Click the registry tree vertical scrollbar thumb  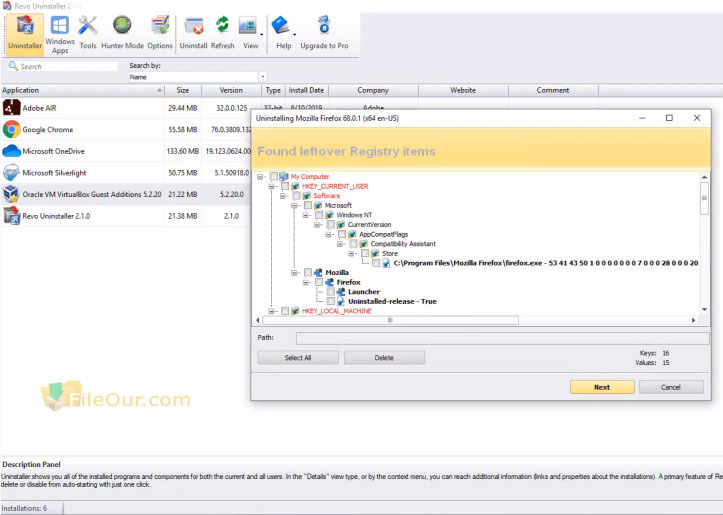704,198
